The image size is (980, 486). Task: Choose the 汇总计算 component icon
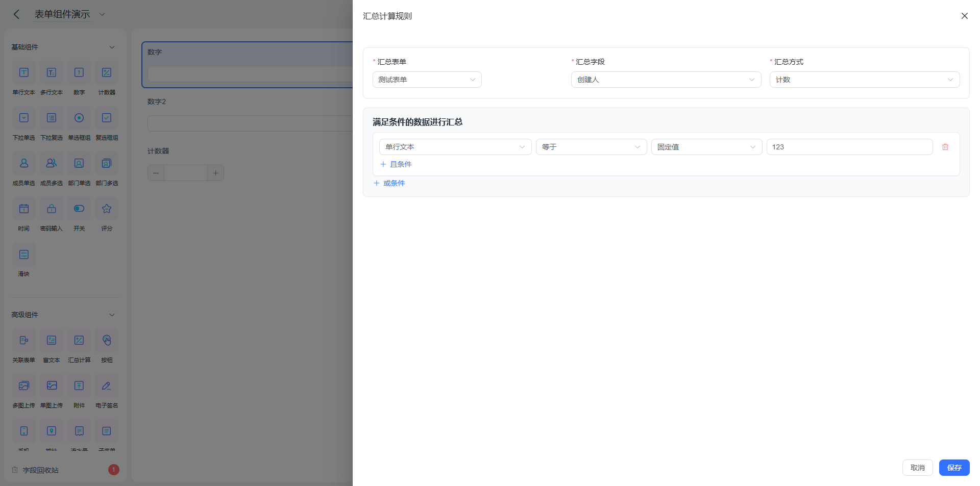pyautogui.click(x=79, y=340)
